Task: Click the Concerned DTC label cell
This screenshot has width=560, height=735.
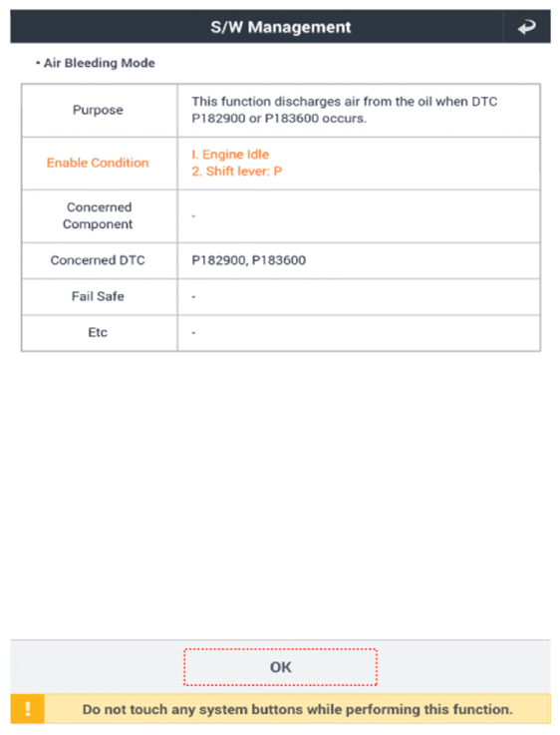Action: pos(98,260)
